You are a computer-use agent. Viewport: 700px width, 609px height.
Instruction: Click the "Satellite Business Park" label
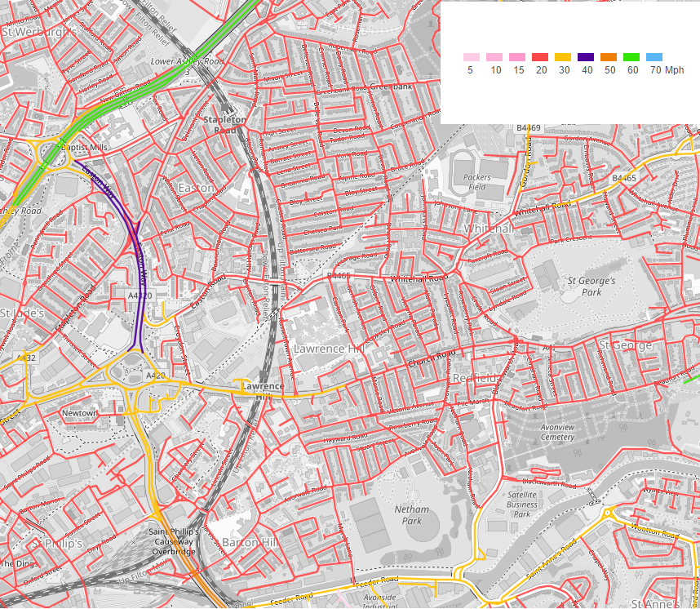point(522,505)
